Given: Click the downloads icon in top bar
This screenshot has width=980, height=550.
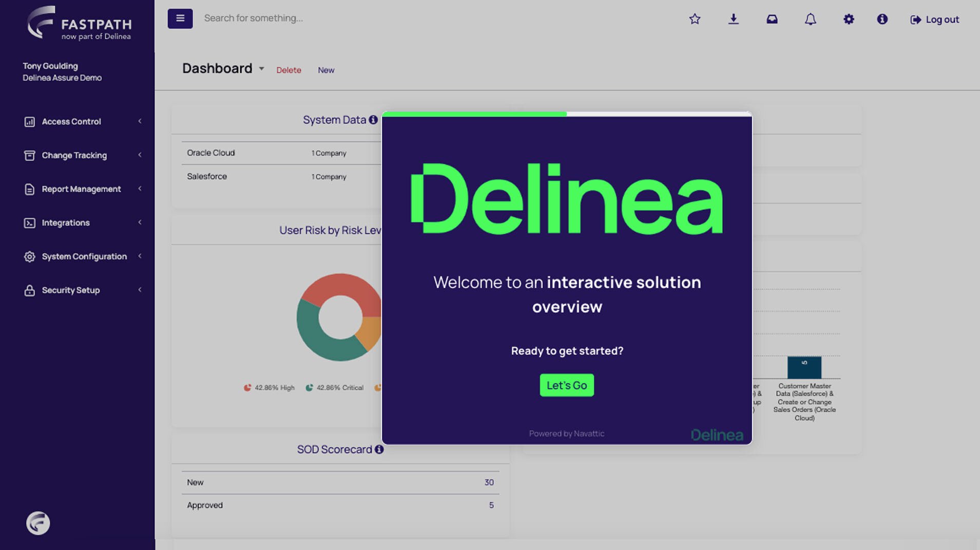Looking at the screenshot, I should pyautogui.click(x=733, y=19).
